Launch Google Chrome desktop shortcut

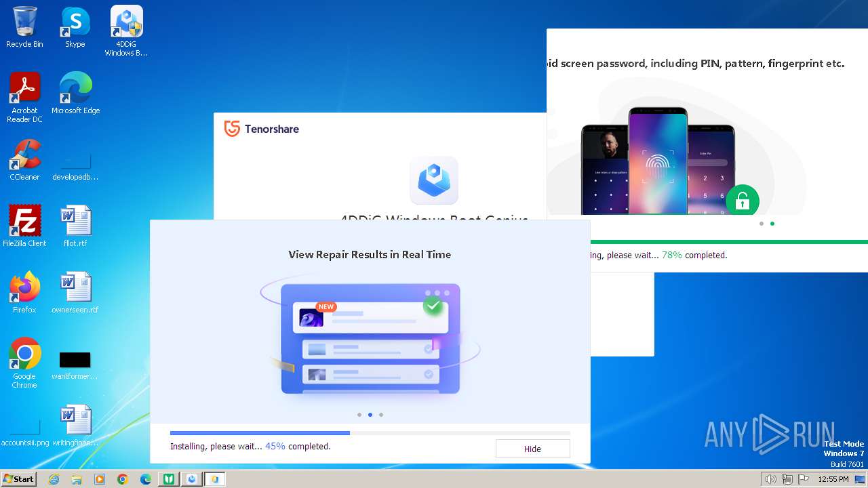pos(24,363)
